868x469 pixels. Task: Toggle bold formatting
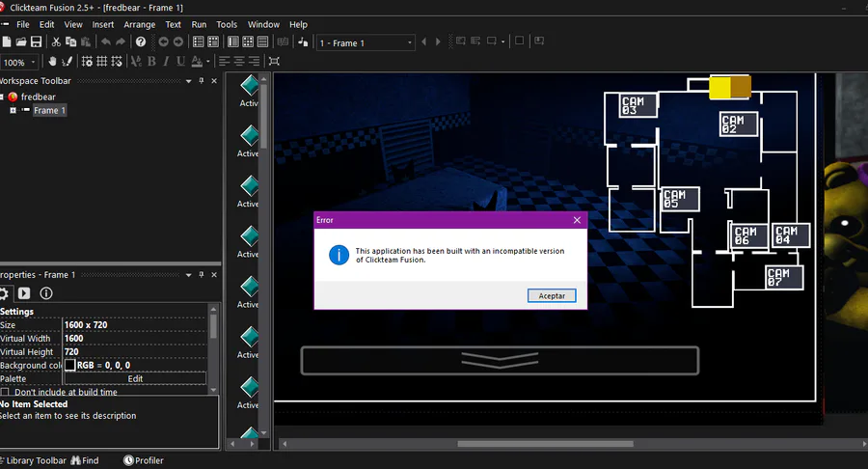click(x=151, y=62)
